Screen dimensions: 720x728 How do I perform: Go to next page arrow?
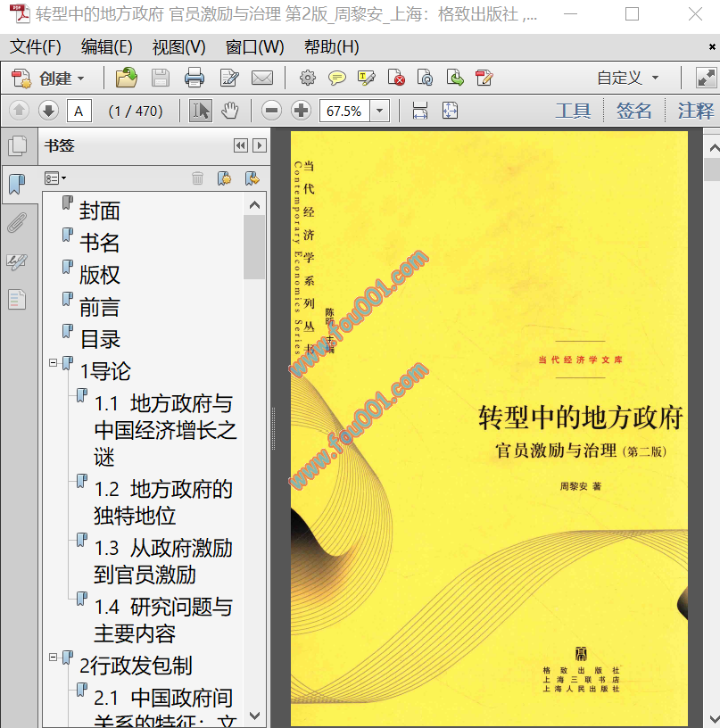pyautogui.click(x=48, y=111)
